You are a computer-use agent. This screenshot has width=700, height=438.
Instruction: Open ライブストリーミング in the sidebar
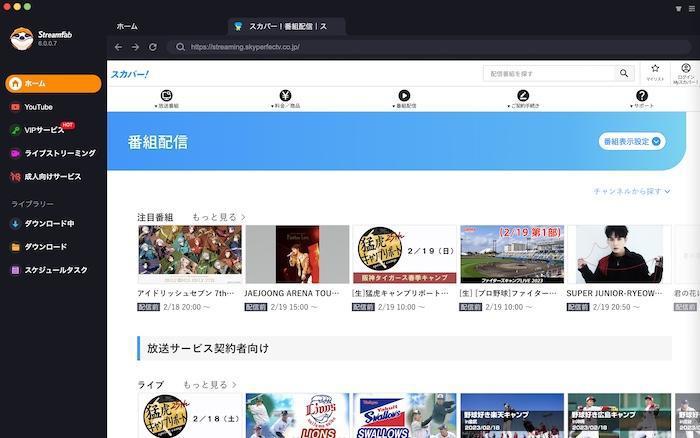(x=53, y=153)
